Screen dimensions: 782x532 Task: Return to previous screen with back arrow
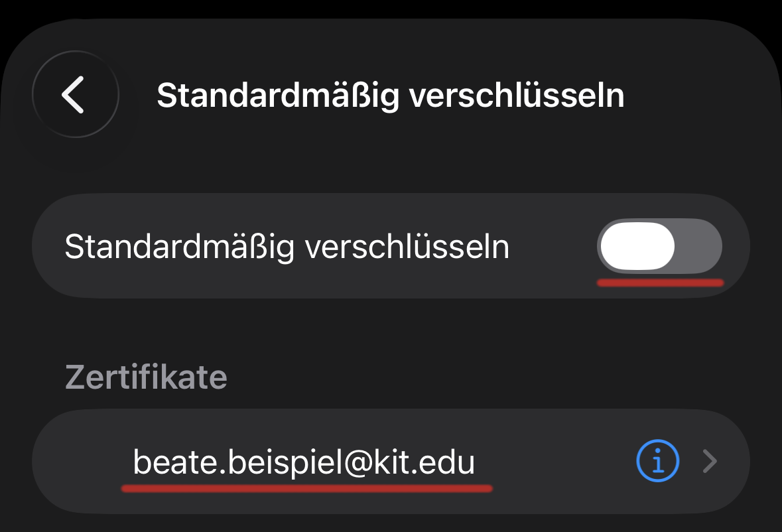pyautogui.click(x=75, y=94)
